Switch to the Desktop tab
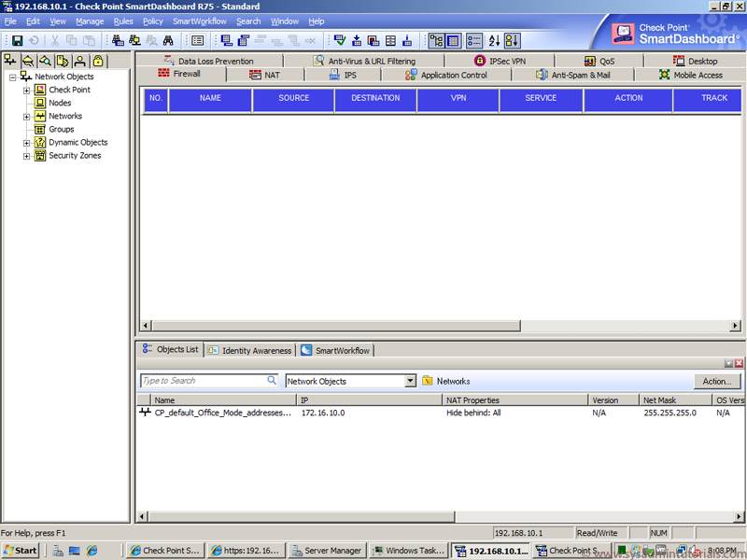 pos(695,61)
